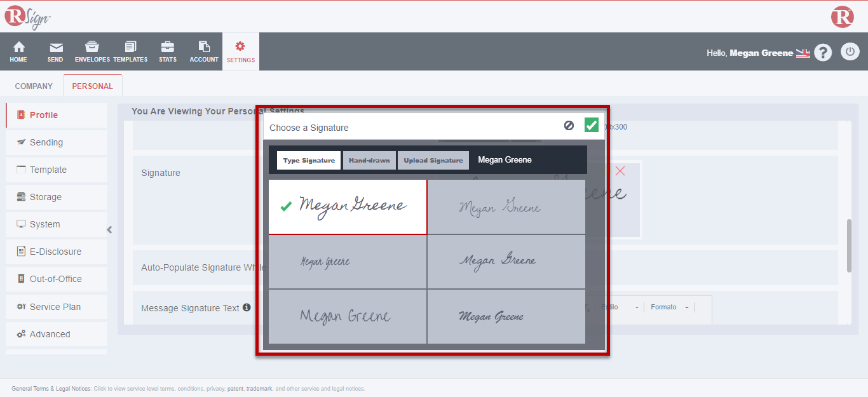Click the settings page vertical scrollbar
Image resolution: width=868 pixels, height=397 pixels.
(849, 246)
